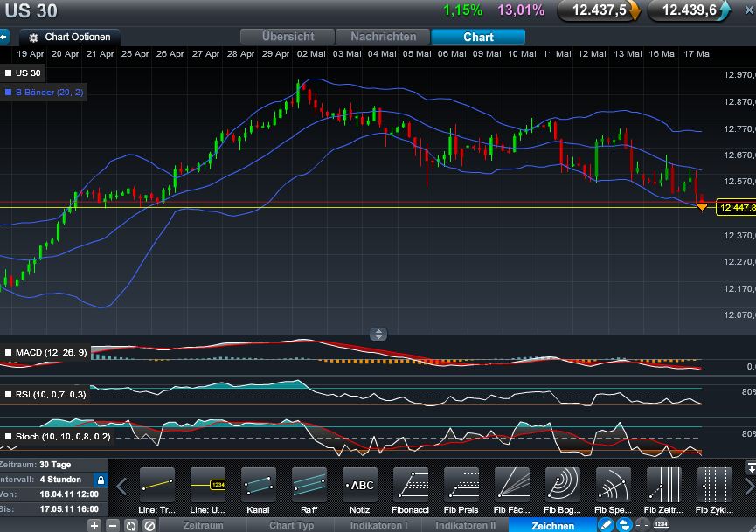756x532 pixels.
Task: Collapse the toolbar with down-arrow icon
Action: coord(750,467)
